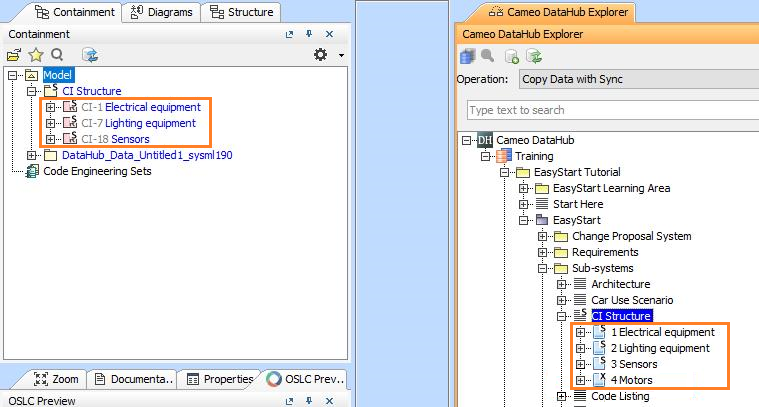Expand CI-7 Lighting equipment node
Image resolution: width=759 pixels, height=407 pixels.
point(50,123)
